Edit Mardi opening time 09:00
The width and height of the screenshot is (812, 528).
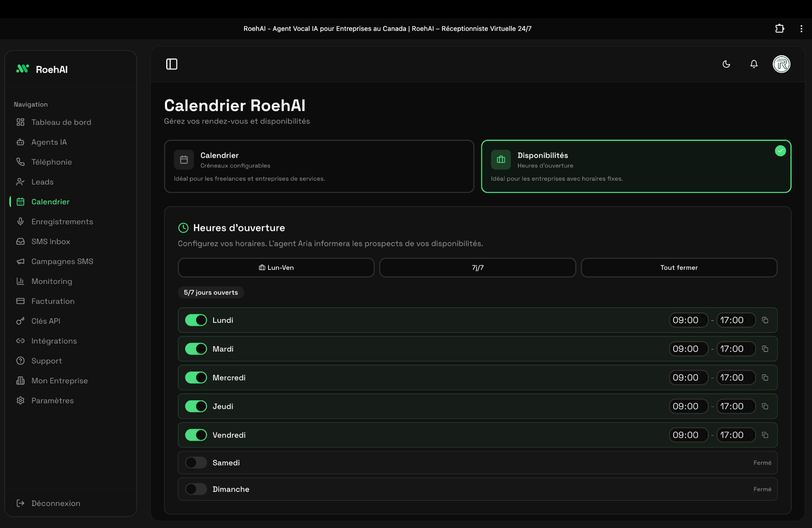(689, 349)
